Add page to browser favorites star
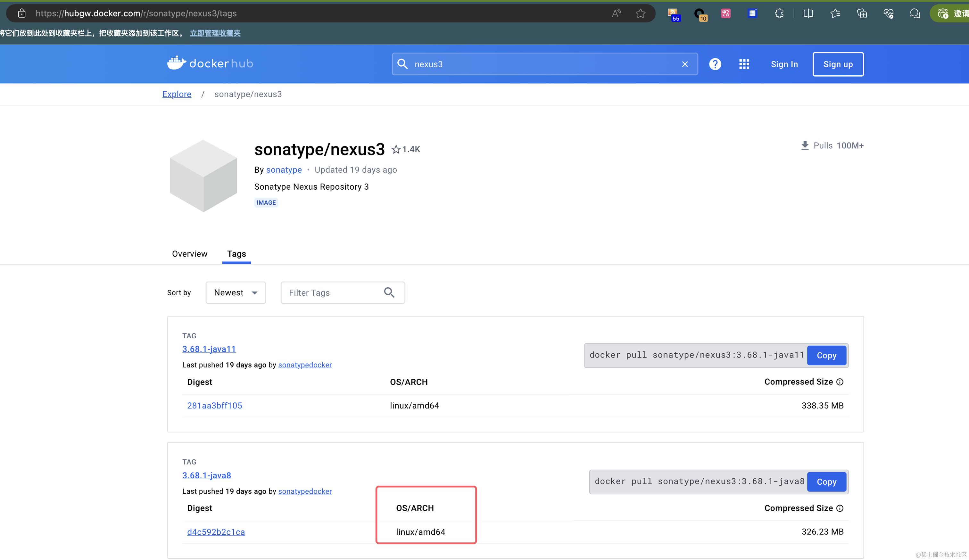 click(640, 13)
